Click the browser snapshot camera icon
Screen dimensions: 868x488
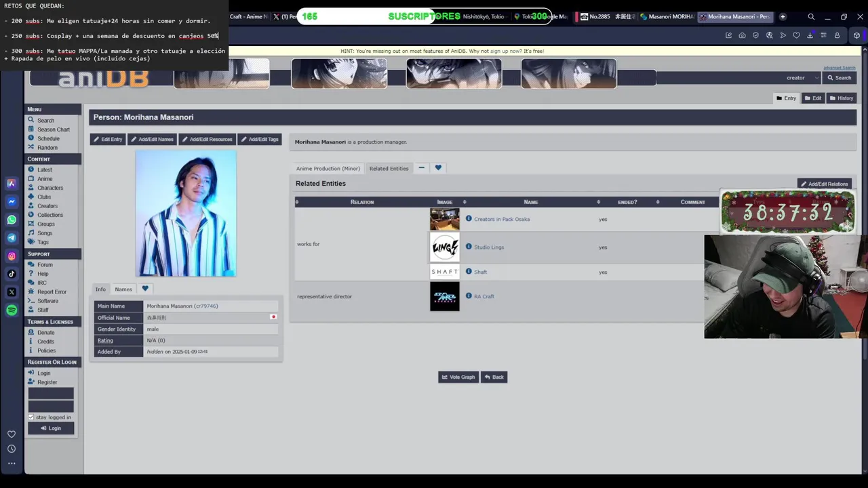[742, 35]
